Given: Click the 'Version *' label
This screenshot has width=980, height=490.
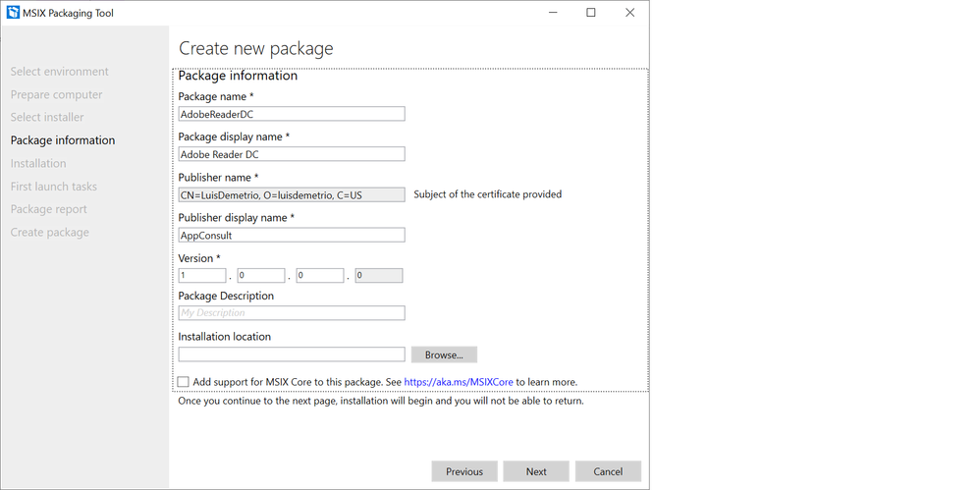Looking at the screenshot, I should click(199, 258).
